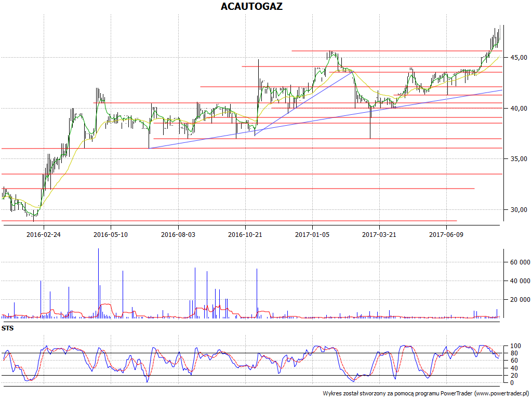Click the 35,00 price axis label

tap(519, 159)
